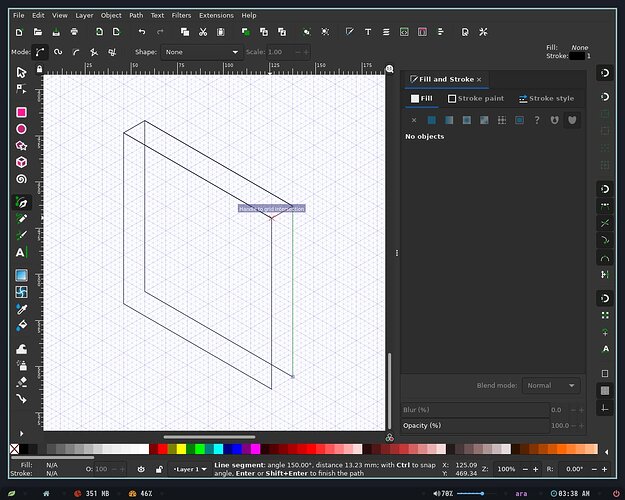Toggle the layer lock icon
The image size is (625, 500).
coord(159,469)
